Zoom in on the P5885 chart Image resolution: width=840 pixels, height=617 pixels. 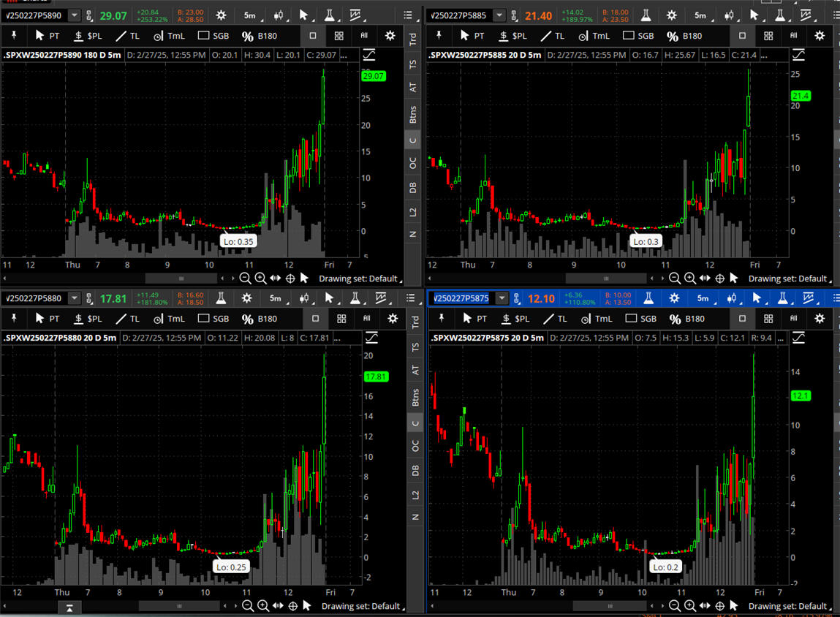[x=690, y=278]
